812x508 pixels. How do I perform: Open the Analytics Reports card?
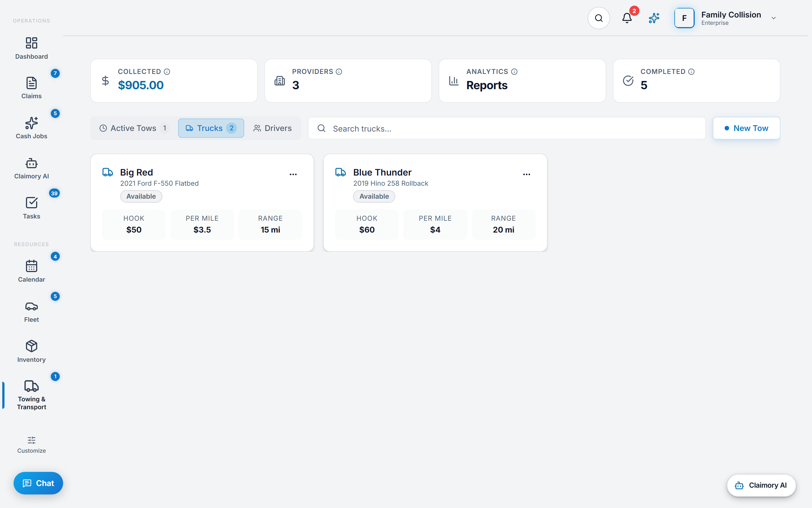click(x=522, y=81)
